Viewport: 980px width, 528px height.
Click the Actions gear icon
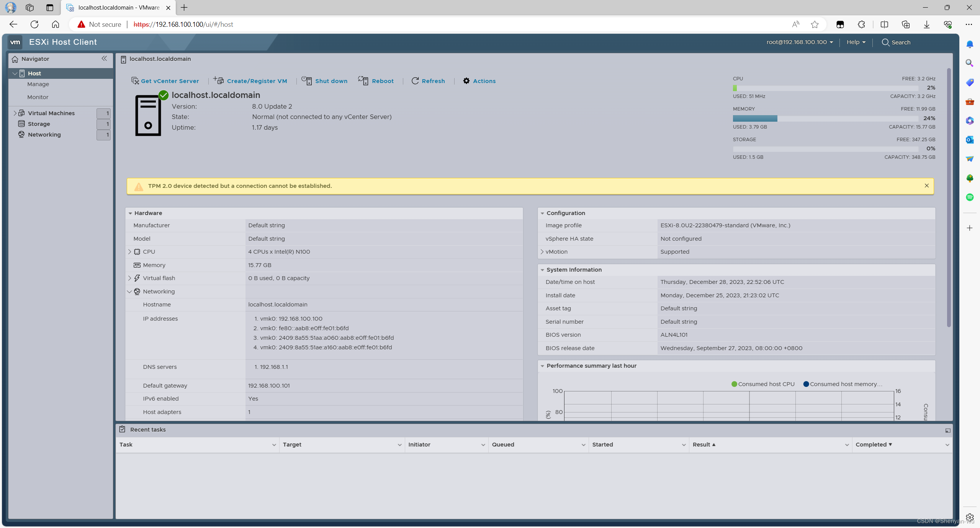466,81
